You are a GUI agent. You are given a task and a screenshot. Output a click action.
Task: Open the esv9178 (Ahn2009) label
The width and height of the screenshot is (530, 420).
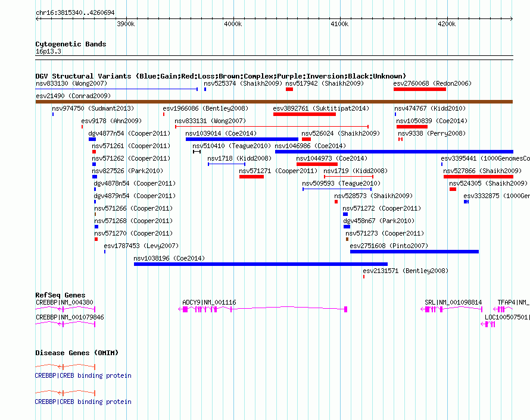pyautogui.click(x=111, y=121)
